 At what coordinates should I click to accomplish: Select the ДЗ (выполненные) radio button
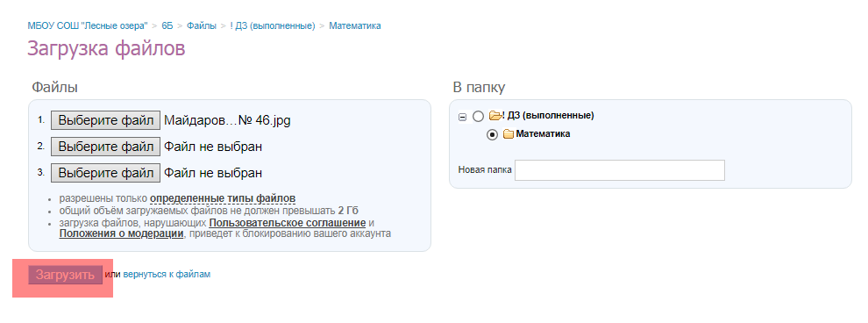tap(479, 117)
